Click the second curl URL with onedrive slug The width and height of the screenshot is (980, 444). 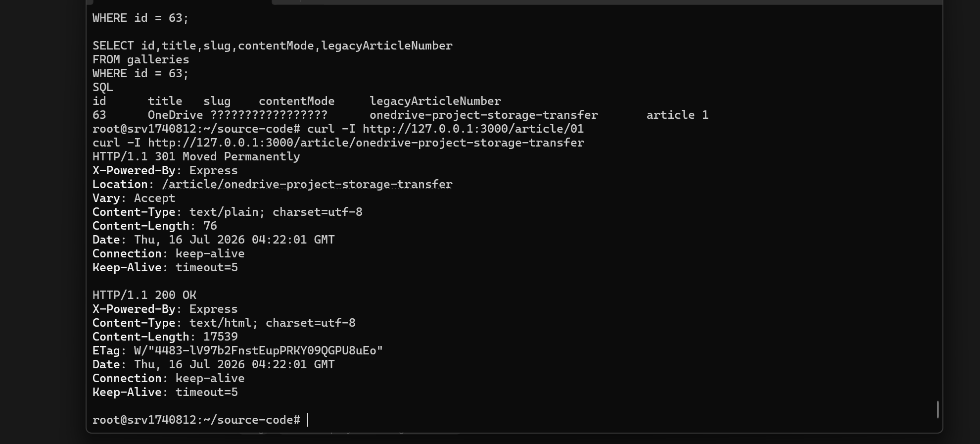[366, 143]
